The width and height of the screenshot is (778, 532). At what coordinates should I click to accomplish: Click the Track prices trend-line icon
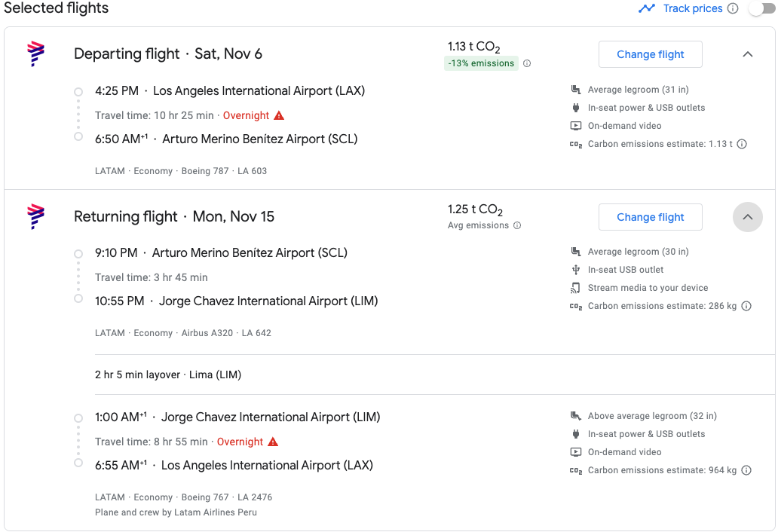(x=647, y=8)
